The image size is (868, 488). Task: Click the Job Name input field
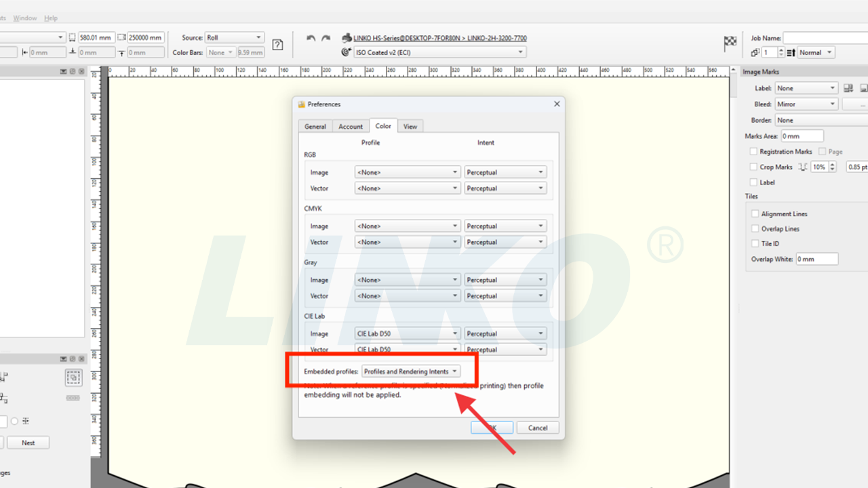tap(825, 38)
